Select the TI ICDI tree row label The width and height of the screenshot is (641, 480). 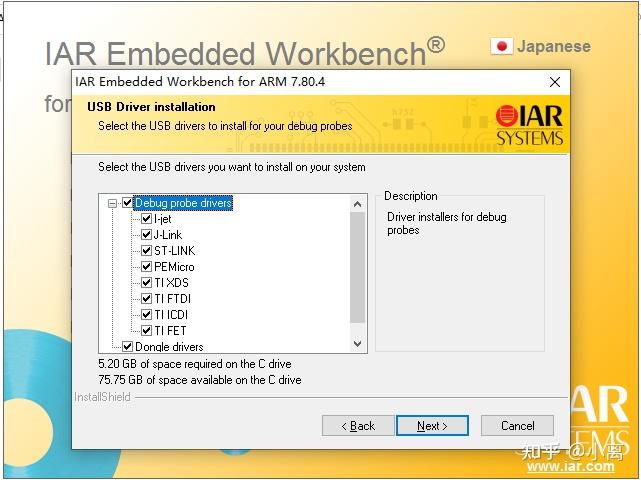(x=171, y=314)
